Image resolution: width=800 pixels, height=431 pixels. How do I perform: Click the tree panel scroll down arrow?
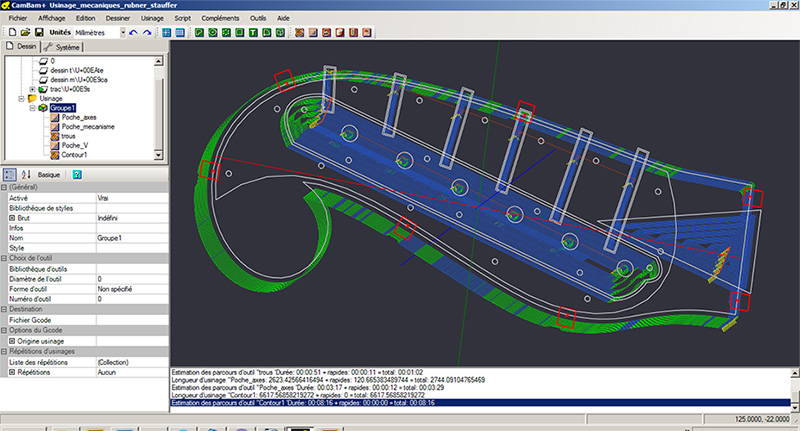tap(159, 155)
